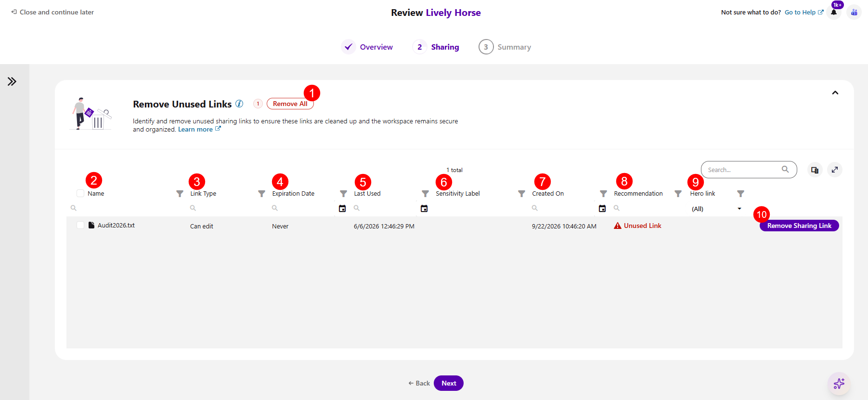Click the Never expiration cell
This screenshot has height=400, width=868.
[280, 226]
